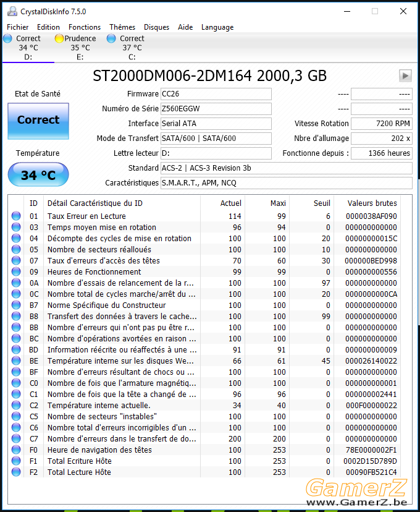
Task: Click the transfer mode field SATA/600
Action: pos(216,139)
